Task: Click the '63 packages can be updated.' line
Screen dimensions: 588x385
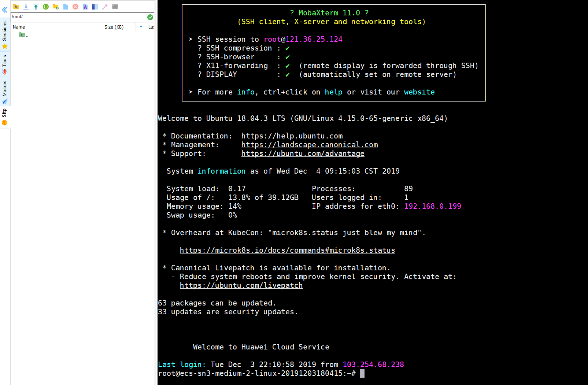Action: [x=217, y=303]
